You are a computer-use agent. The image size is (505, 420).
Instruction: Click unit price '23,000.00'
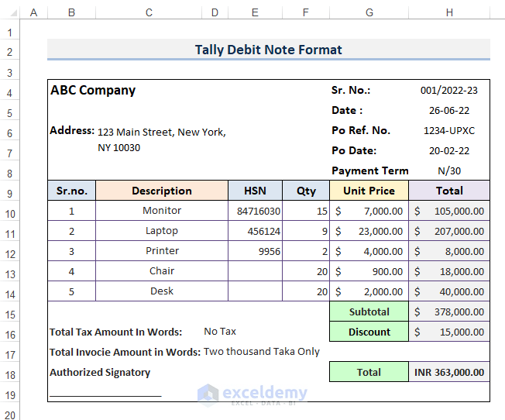[x=380, y=231]
